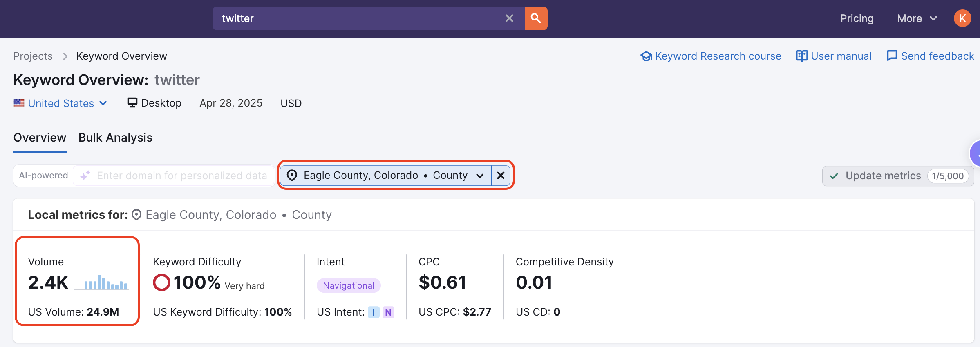Click the USD currency label

pos(291,103)
